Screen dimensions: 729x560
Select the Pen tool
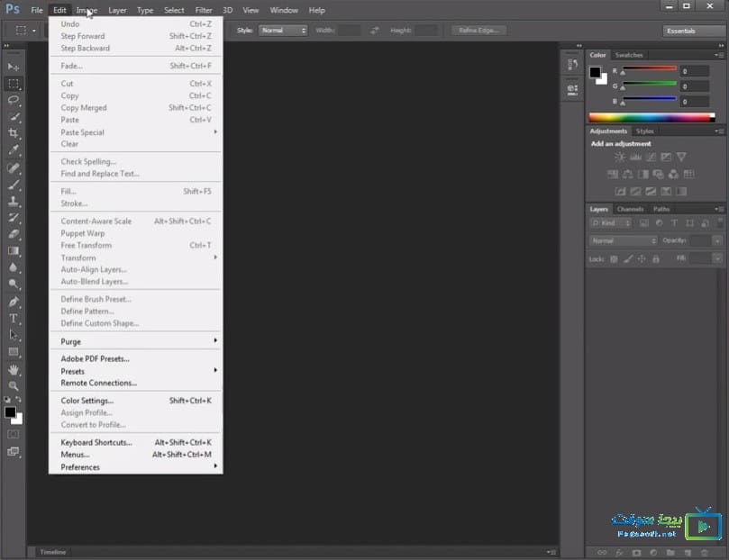tap(13, 302)
